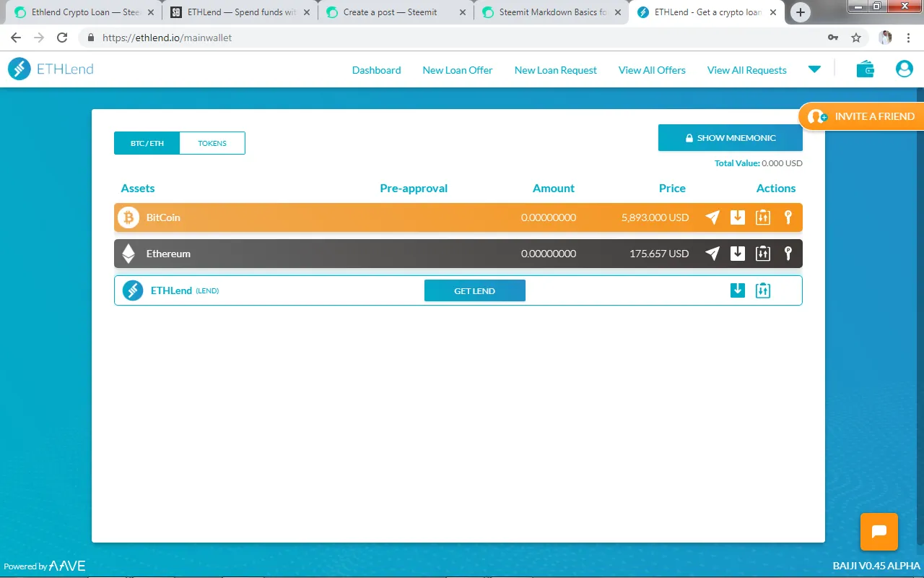
Task: Click the BitCoin amount 0.00000000
Action: click(549, 217)
